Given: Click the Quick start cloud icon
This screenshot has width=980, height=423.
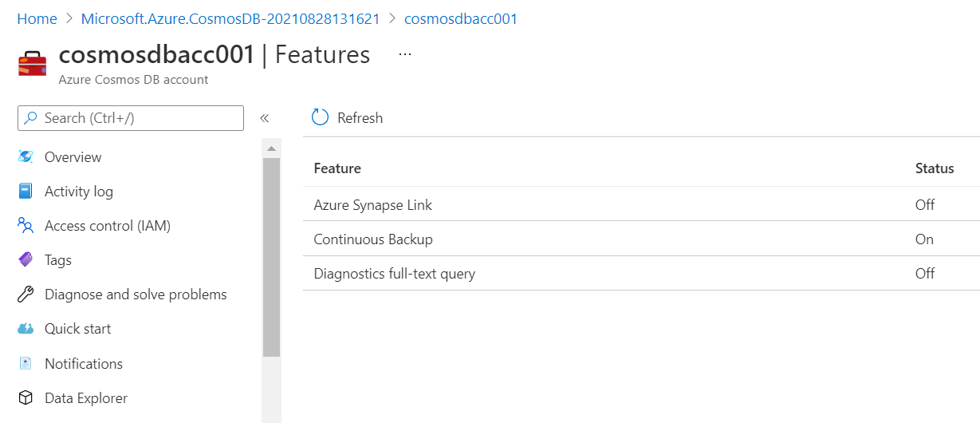Looking at the screenshot, I should coord(26,329).
